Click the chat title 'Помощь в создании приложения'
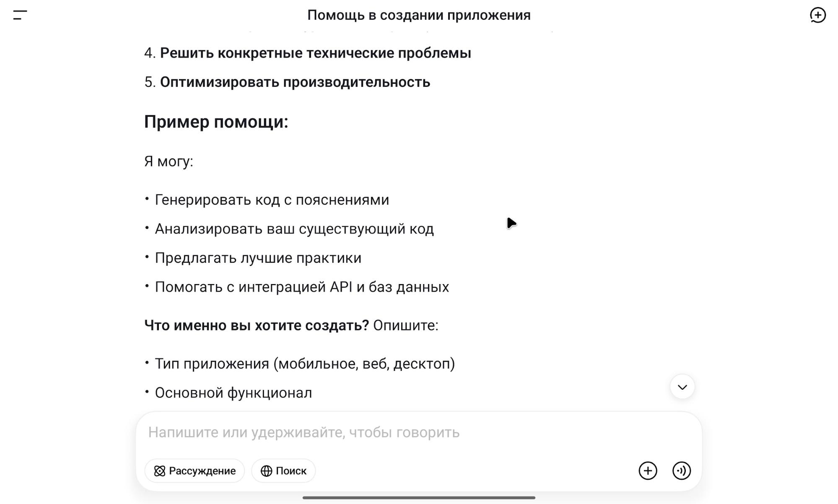838x504 pixels. click(419, 15)
